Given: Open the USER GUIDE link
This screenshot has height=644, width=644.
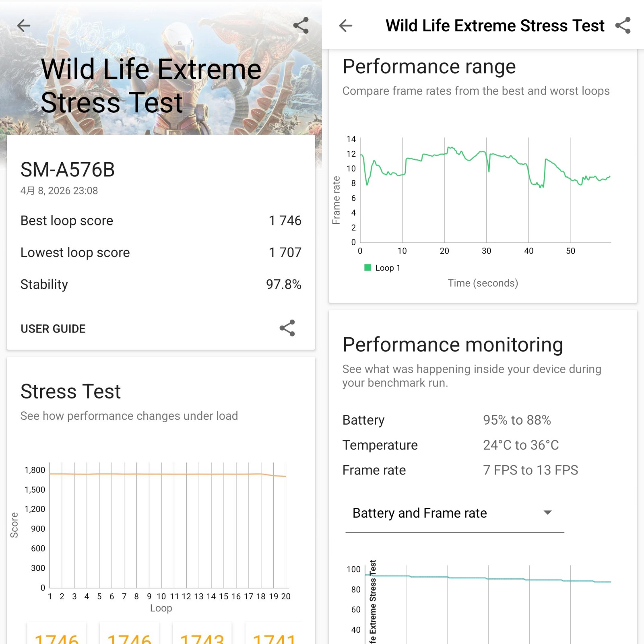Looking at the screenshot, I should coord(53,329).
